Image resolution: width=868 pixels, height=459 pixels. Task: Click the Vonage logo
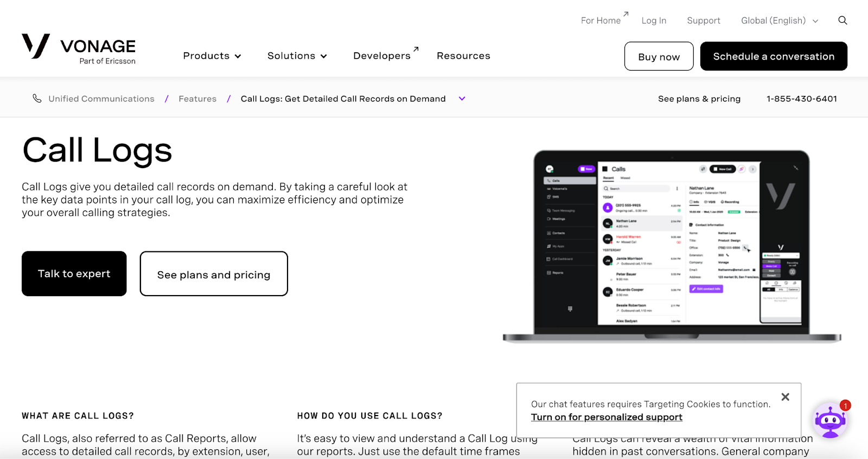[x=79, y=49]
